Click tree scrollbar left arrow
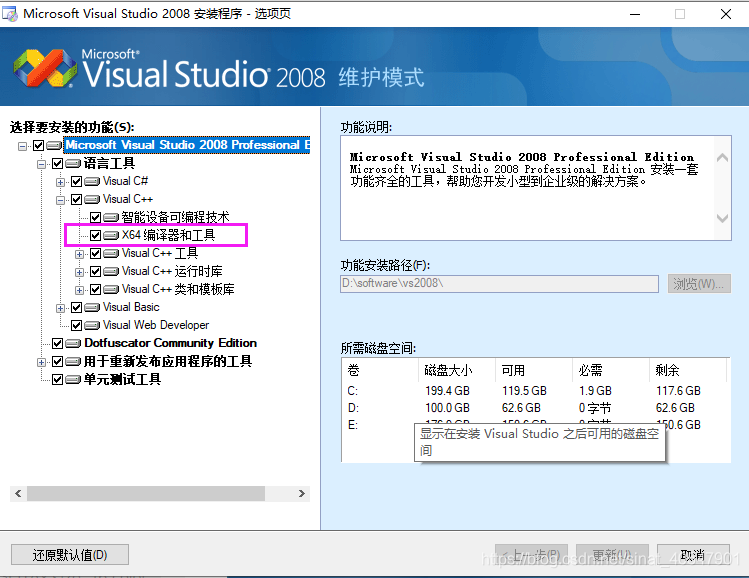 (18, 493)
